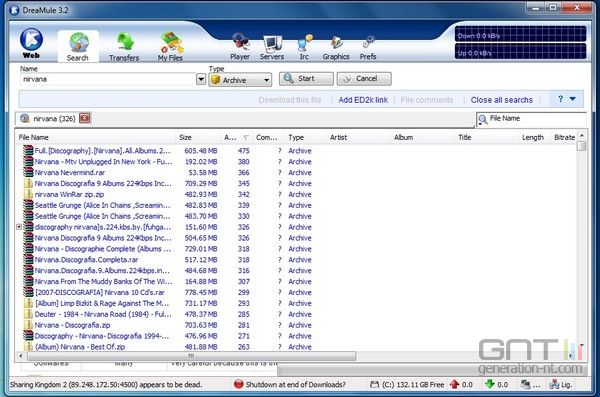Click the rar icon of Nirvana Nevermind.rar
This screenshot has width=600, height=397.
(28, 173)
